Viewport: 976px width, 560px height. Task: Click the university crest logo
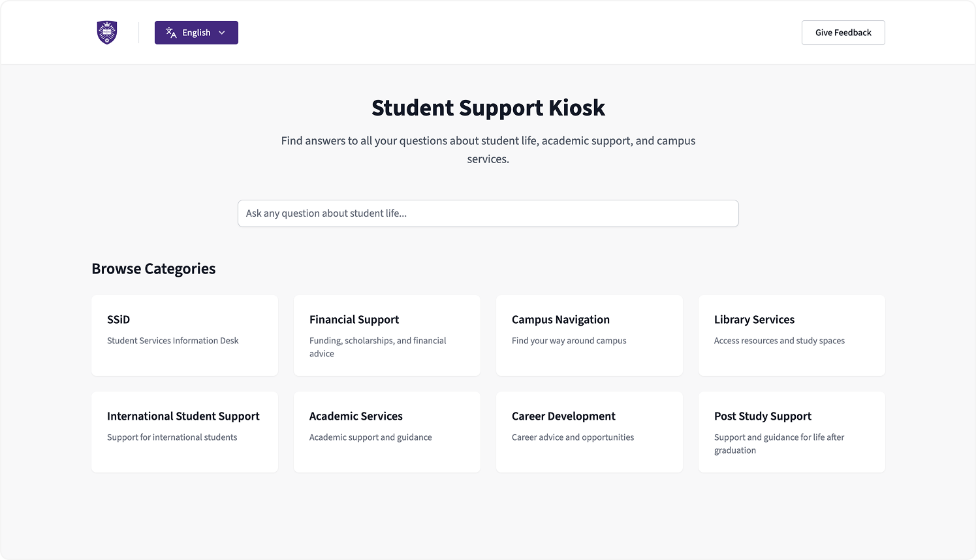click(106, 31)
